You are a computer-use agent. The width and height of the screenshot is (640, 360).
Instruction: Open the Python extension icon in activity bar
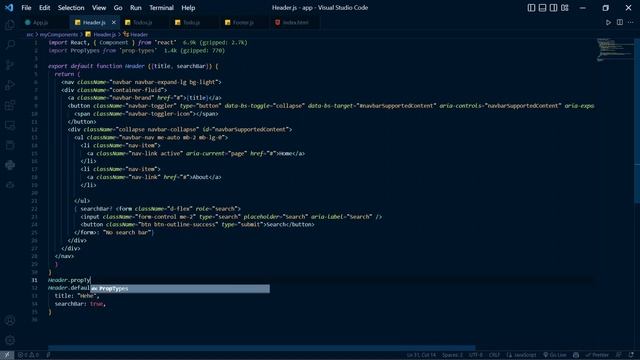tap(10, 165)
